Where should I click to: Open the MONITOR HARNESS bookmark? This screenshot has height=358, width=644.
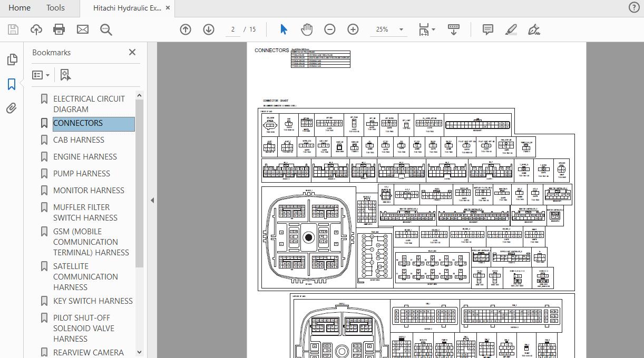tap(89, 191)
